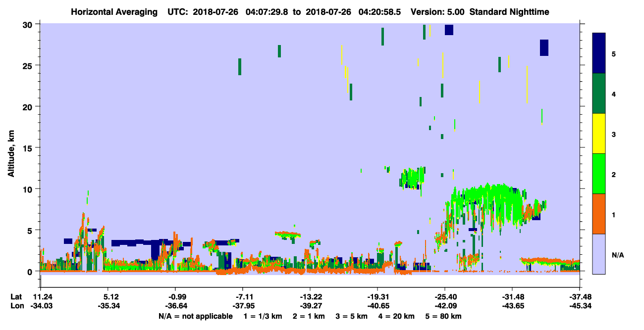Click the legend number '5' label
Screen dimensions: 644x330
tap(614, 53)
